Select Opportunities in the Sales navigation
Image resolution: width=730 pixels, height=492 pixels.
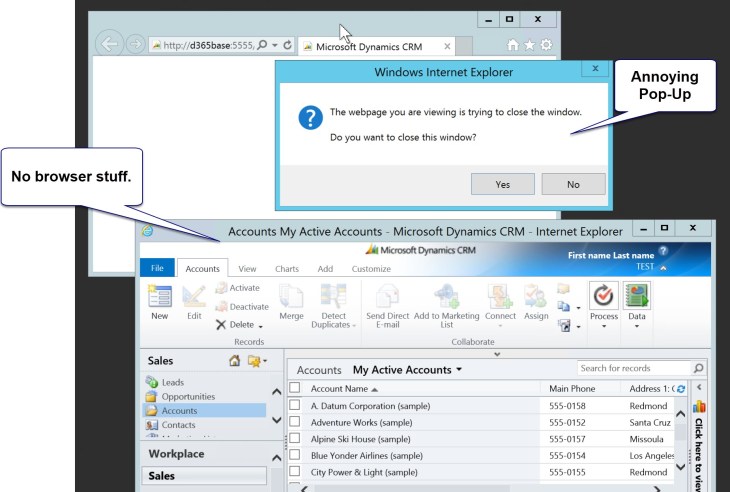[188, 397]
